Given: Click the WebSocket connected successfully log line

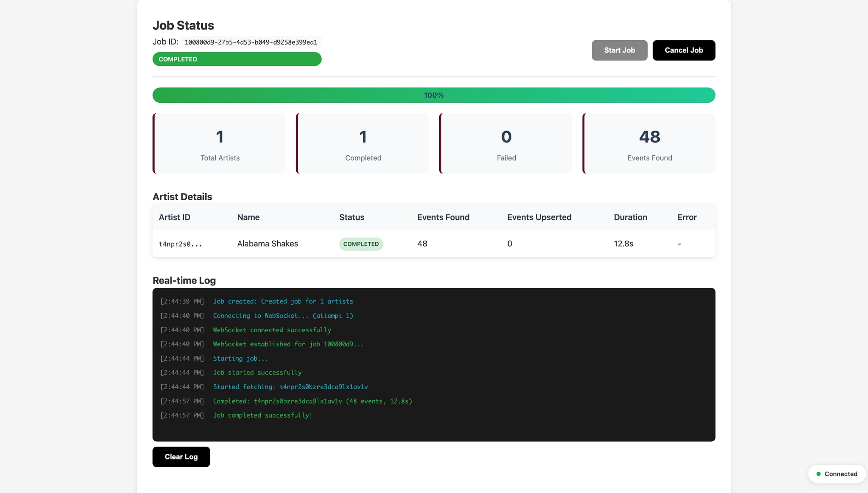Looking at the screenshot, I should pyautogui.click(x=272, y=329).
